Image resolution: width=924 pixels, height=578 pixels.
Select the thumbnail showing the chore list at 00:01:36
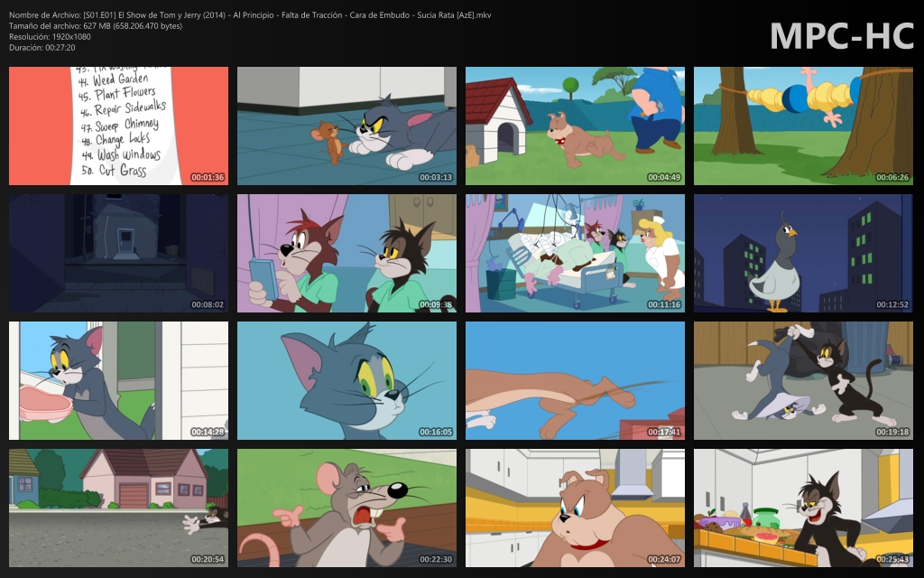point(118,125)
